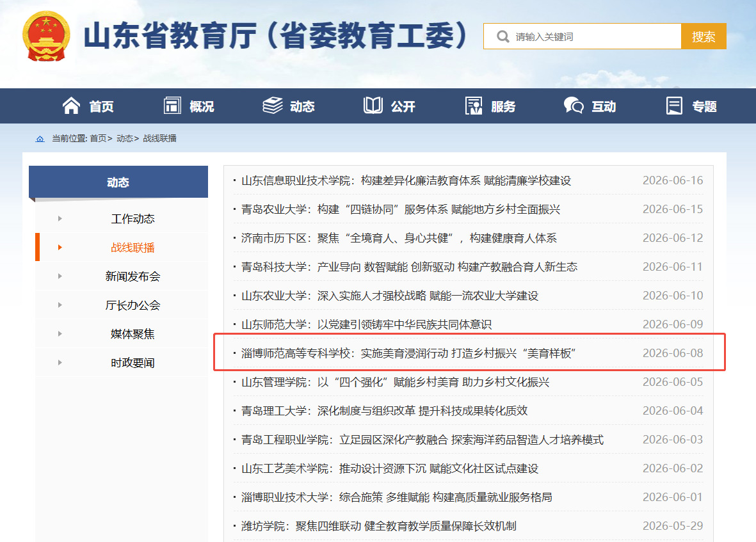Screen dimensions: 756x542
Task: Open the 专题 navigation menu item
Action: coord(704,106)
